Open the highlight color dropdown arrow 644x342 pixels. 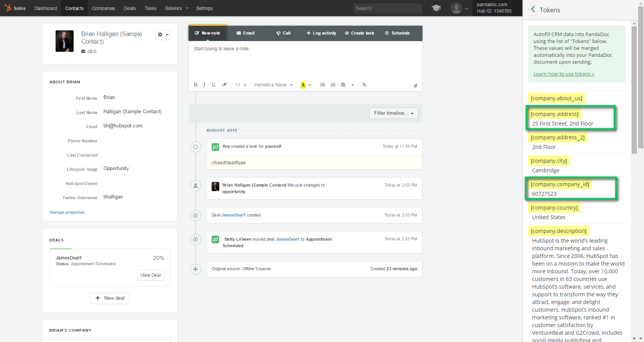coord(310,85)
